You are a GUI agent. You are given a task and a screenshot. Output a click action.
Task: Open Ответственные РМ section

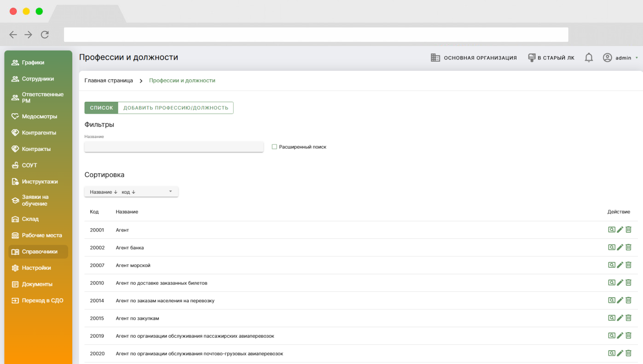point(38,98)
